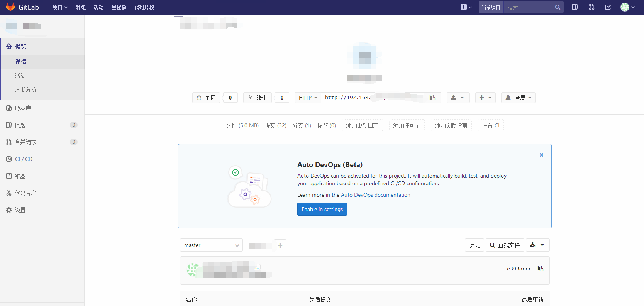Open 文件 (5.0 MB) link

pos(242,125)
